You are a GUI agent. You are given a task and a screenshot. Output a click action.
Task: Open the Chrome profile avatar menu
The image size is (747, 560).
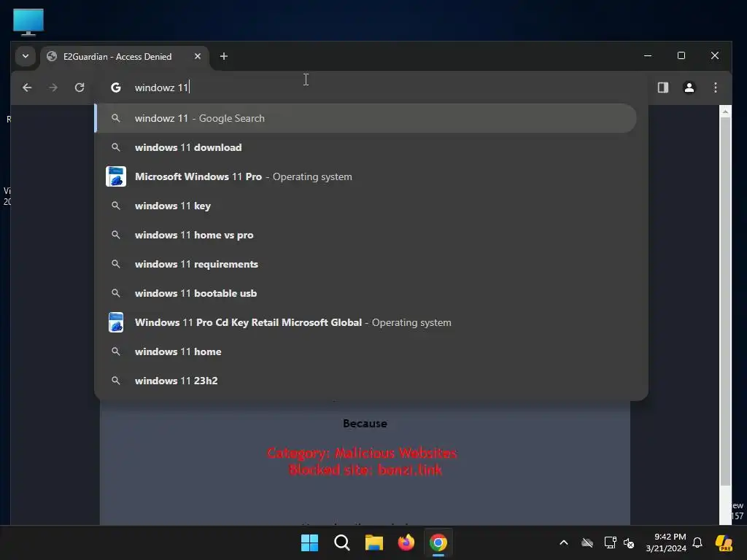click(689, 87)
